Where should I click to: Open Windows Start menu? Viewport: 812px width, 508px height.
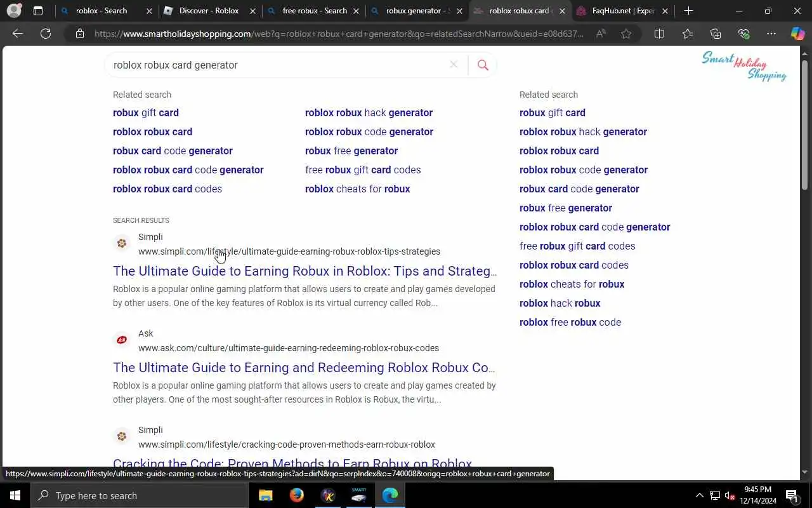[x=15, y=495]
